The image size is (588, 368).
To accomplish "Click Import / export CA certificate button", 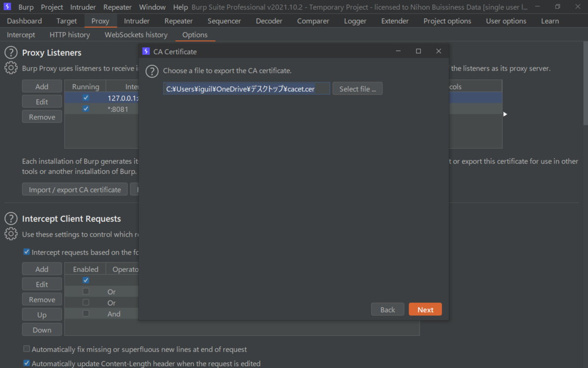I will point(75,189).
